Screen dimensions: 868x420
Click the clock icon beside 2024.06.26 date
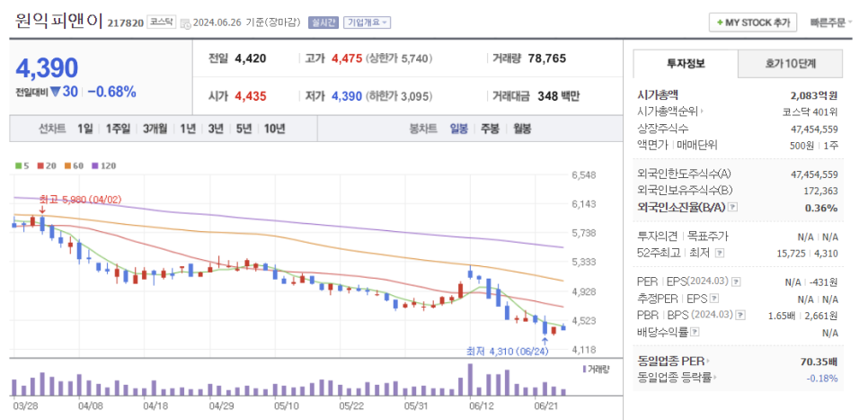coord(186,23)
